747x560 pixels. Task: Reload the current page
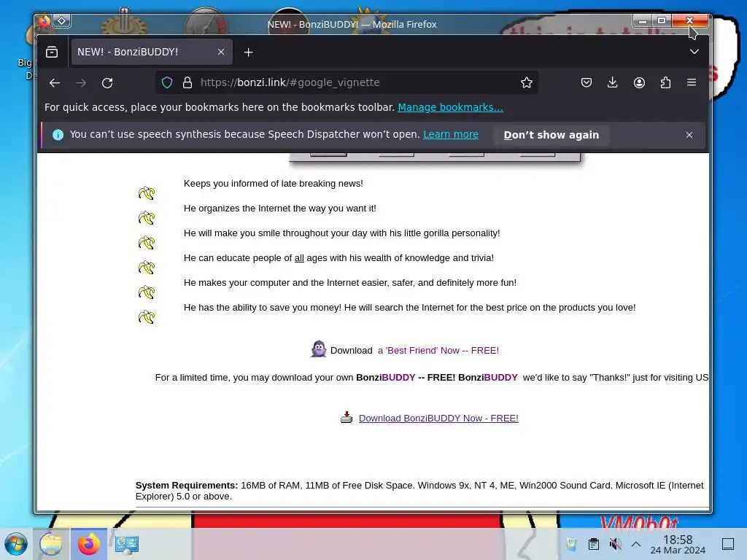(x=107, y=83)
